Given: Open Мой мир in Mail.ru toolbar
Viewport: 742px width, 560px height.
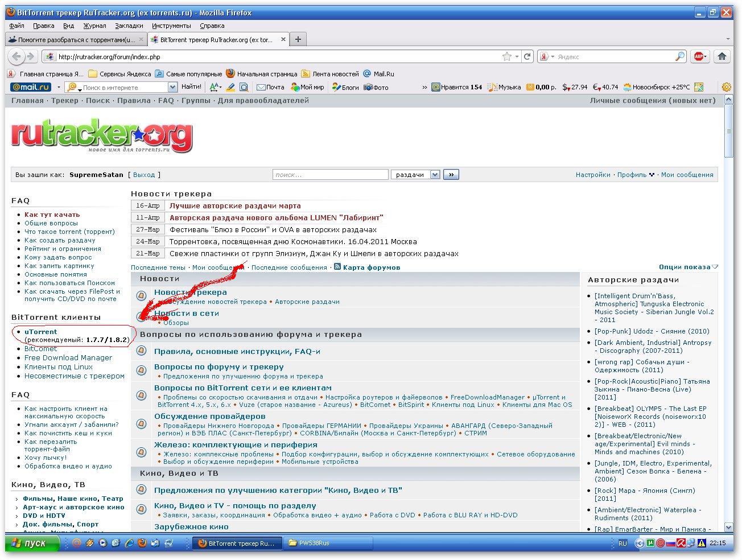Looking at the screenshot, I should (307, 87).
